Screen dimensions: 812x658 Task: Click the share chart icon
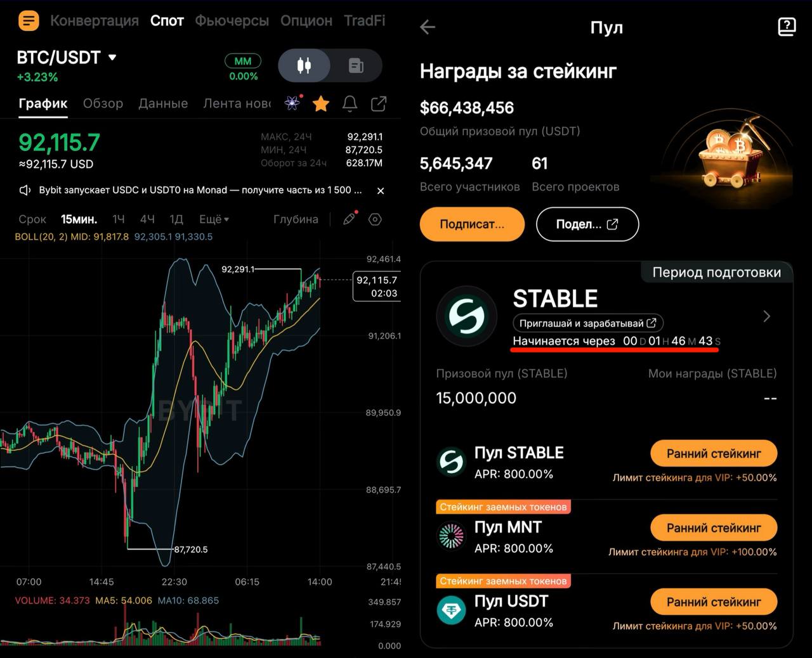pos(379,103)
